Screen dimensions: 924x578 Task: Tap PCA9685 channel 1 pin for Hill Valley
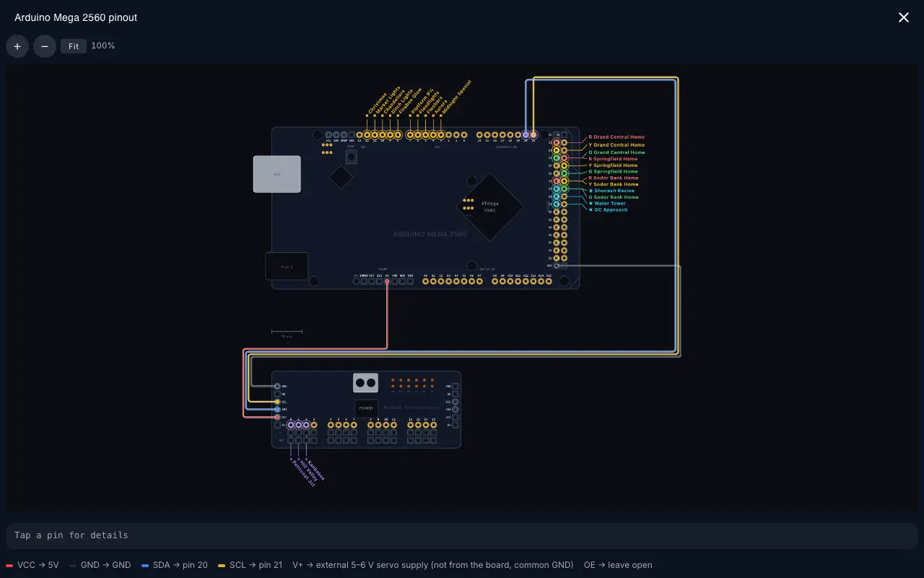[298, 425]
